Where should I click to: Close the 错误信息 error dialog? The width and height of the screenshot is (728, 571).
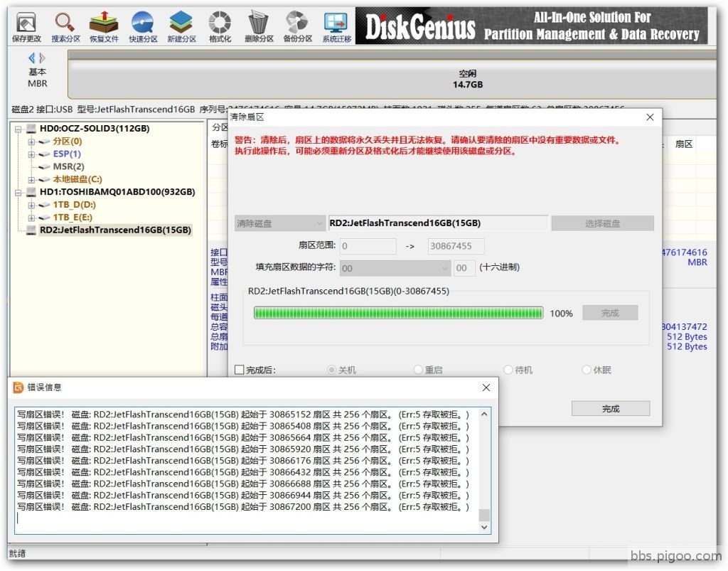click(x=486, y=387)
